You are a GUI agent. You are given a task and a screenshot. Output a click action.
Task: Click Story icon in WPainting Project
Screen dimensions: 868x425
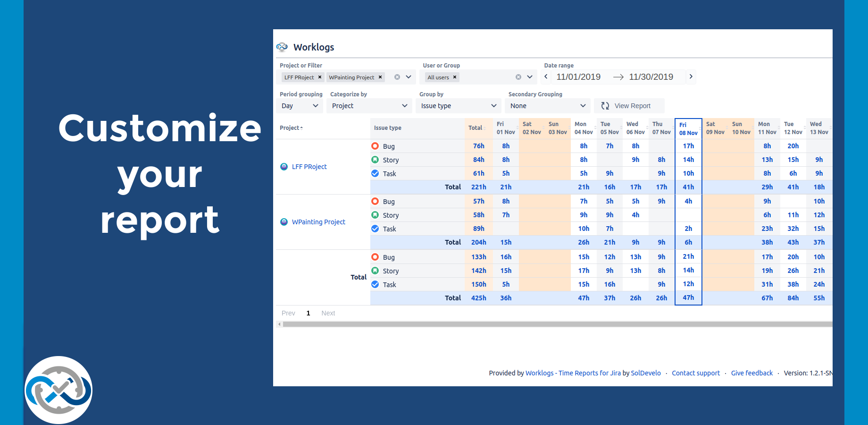[x=375, y=215]
